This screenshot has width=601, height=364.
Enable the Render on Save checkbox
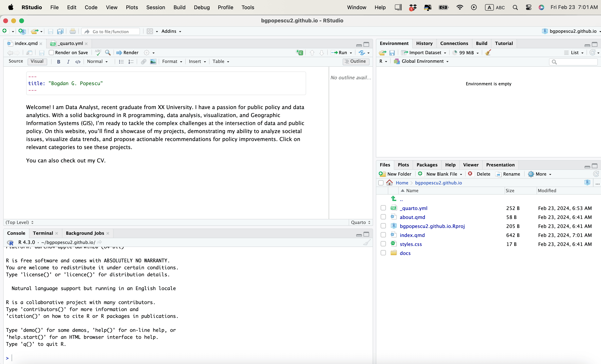[x=51, y=53]
